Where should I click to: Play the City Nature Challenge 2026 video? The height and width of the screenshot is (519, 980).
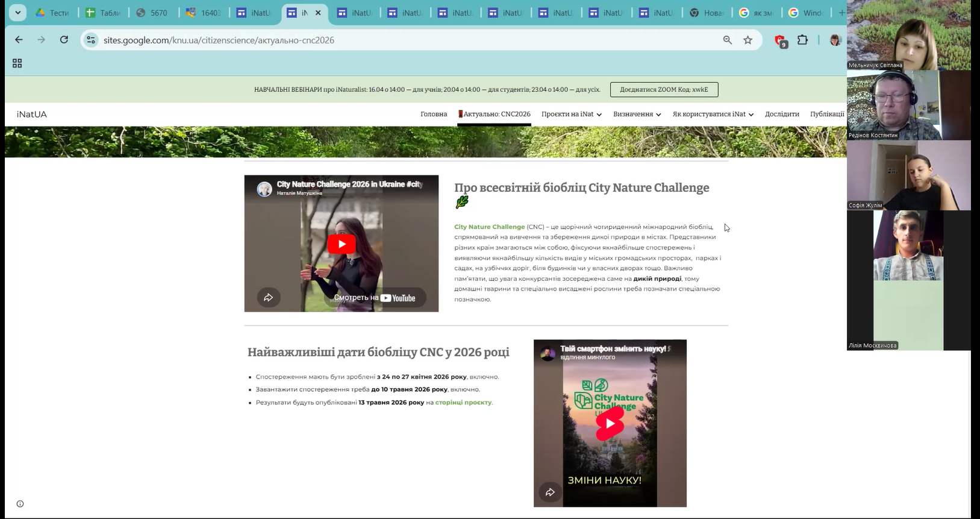pyautogui.click(x=342, y=244)
